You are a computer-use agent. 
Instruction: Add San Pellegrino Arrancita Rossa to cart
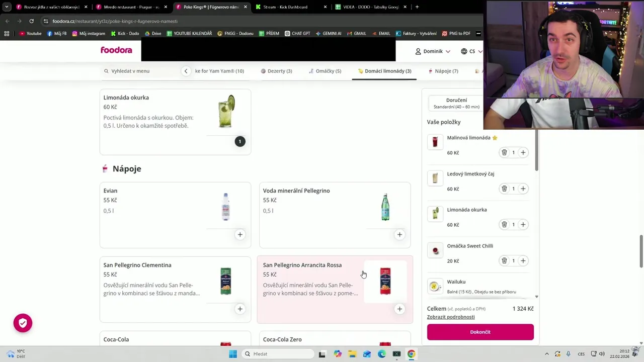[399, 309]
